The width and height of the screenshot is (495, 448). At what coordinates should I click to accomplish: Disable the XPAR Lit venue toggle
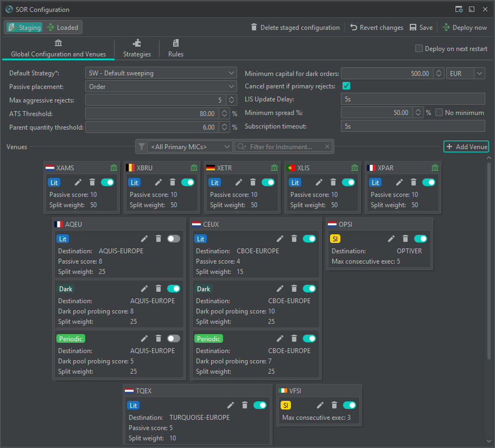click(x=429, y=183)
